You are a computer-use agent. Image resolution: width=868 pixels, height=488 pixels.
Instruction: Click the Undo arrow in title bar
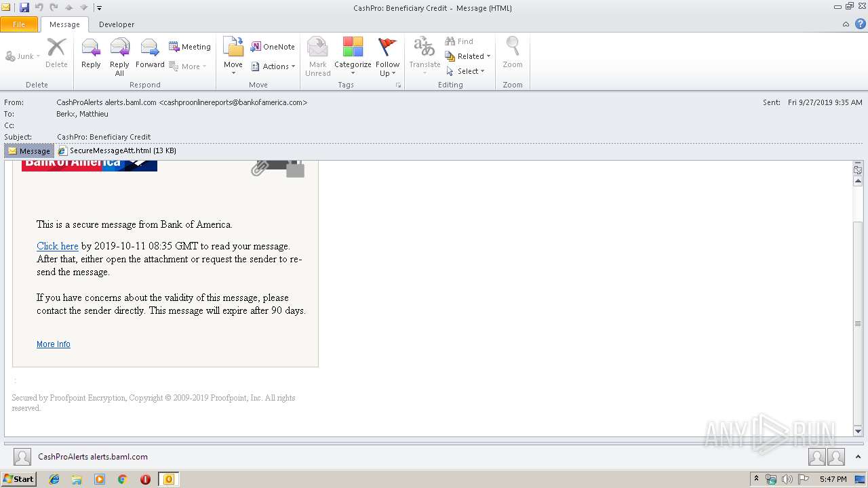pyautogui.click(x=39, y=7)
